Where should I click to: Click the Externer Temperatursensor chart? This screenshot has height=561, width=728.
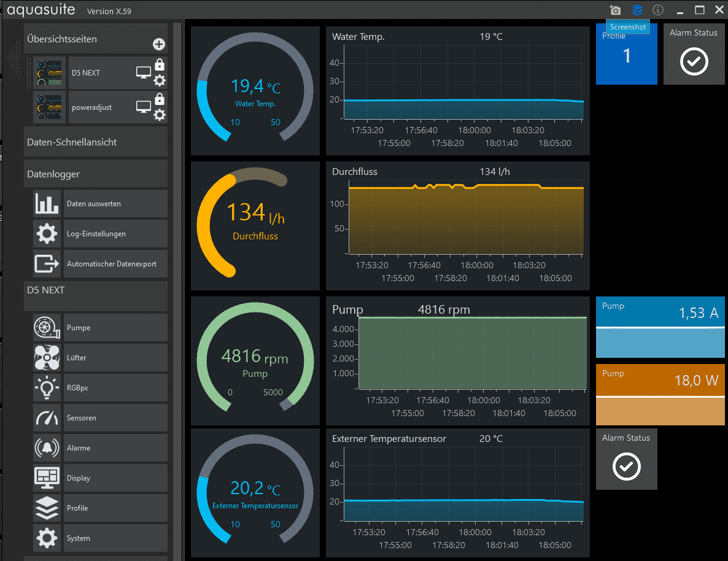[458, 493]
